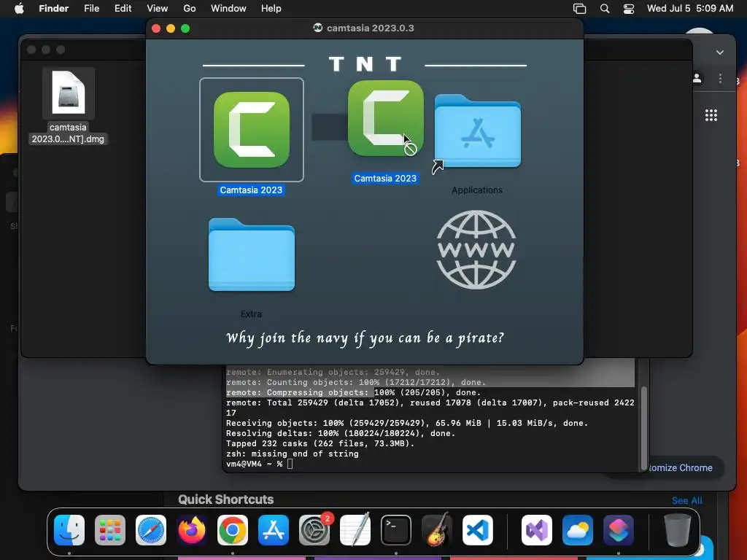This screenshot has width=747, height=560.
Task: Select the Camtasia 2023 app in selection box
Action: [252, 130]
